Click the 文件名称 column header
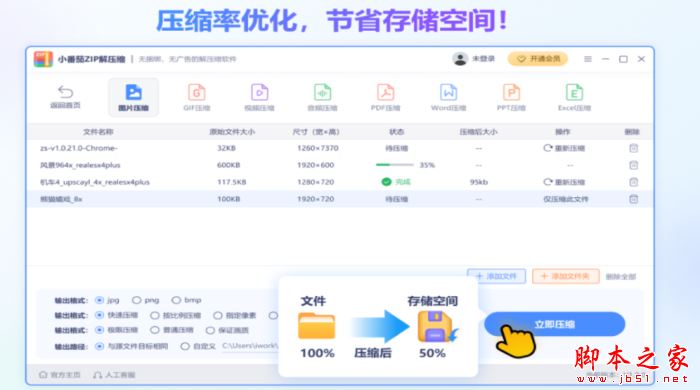The height and width of the screenshot is (390, 700). click(98, 132)
